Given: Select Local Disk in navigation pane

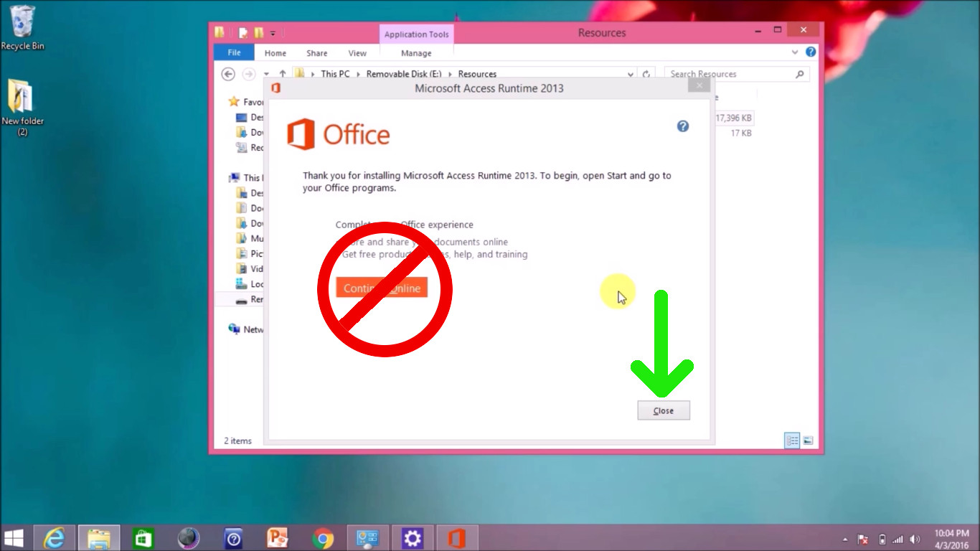Looking at the screenshot, I should 250,283.
